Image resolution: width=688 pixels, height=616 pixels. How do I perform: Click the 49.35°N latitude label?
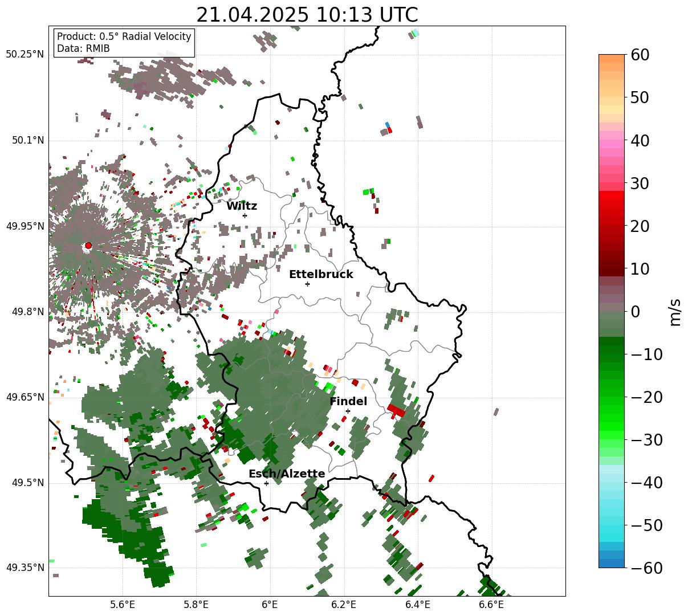pyautogui.click(x=25, y=568)
